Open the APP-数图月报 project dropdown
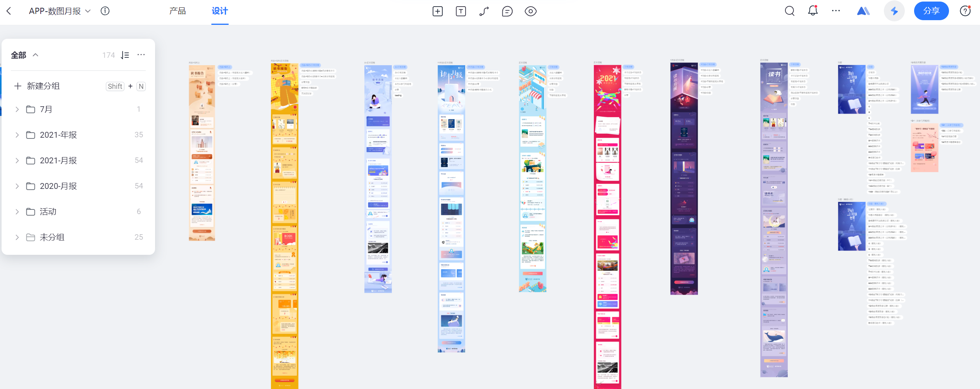 point(60,11)
